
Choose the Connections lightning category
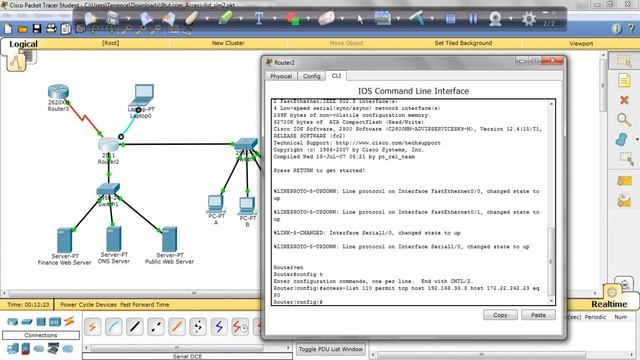[69, 321]
